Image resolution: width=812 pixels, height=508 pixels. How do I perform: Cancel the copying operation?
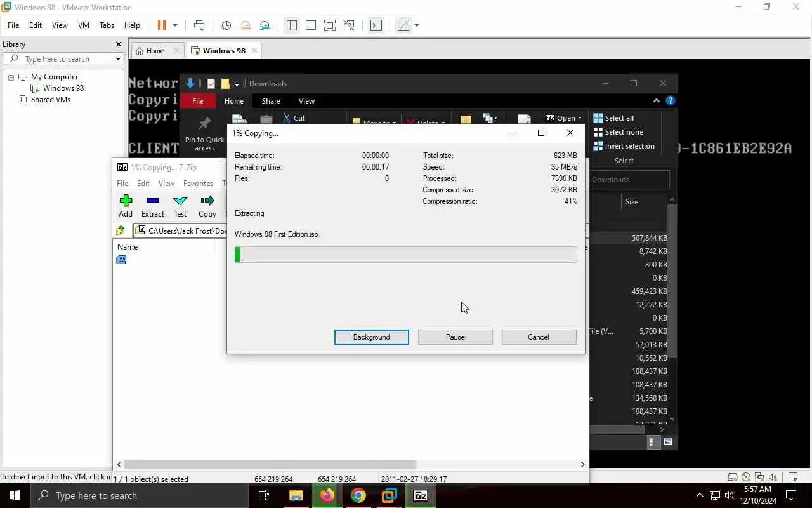tap(539, 337)
